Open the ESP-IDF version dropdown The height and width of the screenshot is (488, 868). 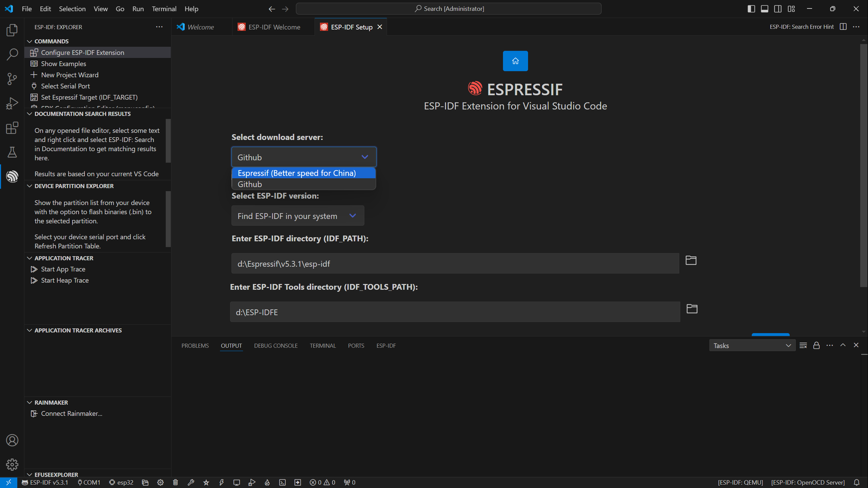pos(298,216)
